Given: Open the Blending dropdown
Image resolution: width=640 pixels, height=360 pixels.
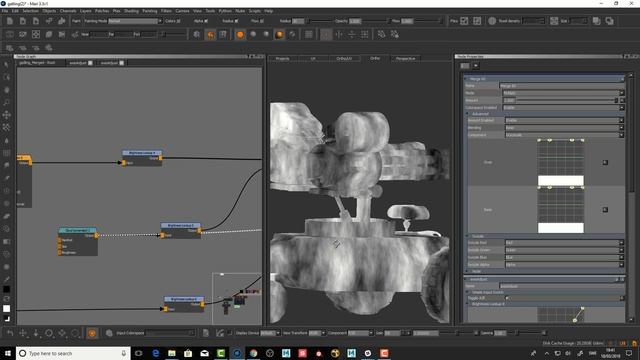Looking at the screenshot, I should point(564,128).
